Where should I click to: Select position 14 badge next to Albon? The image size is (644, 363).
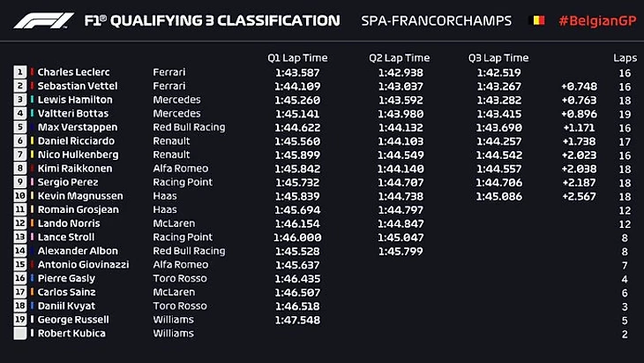(x=20, y=251)
